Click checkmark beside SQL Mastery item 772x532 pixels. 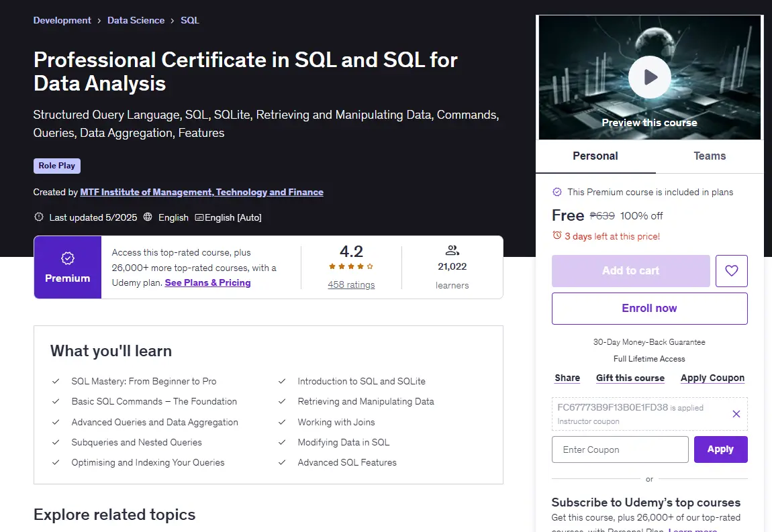coord(56,382)
